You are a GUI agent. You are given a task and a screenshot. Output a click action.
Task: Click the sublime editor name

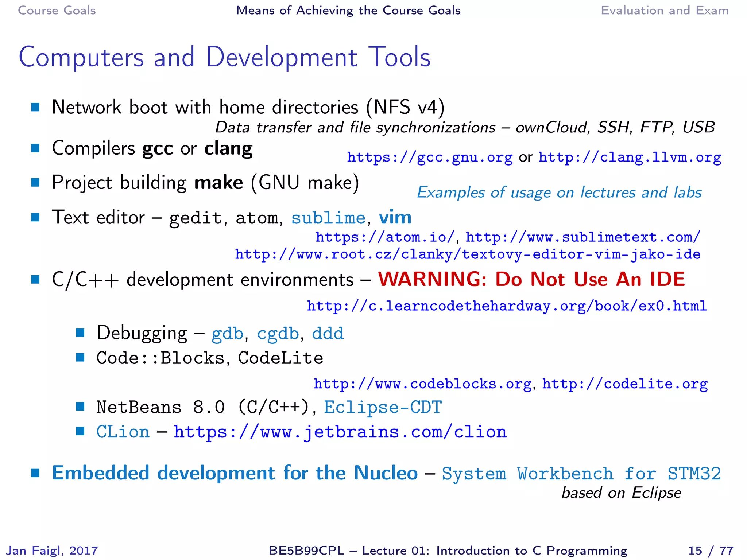click(x=328, y=218)
